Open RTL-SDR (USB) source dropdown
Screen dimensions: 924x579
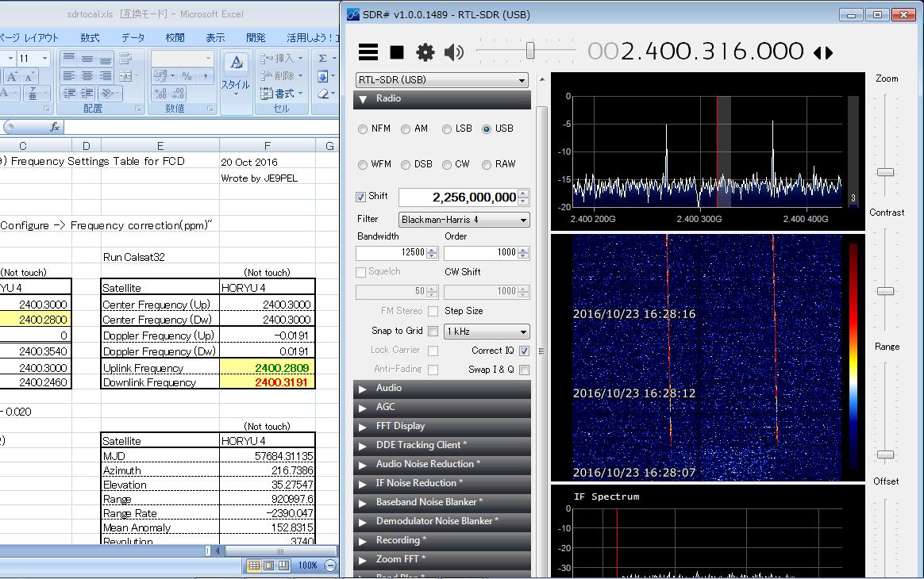442,79
